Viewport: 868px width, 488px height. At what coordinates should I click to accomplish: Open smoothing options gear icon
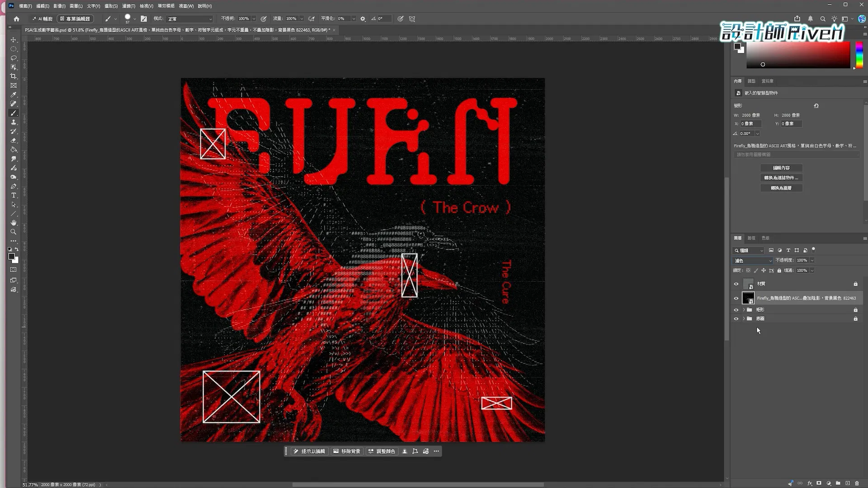click(363, 19)
